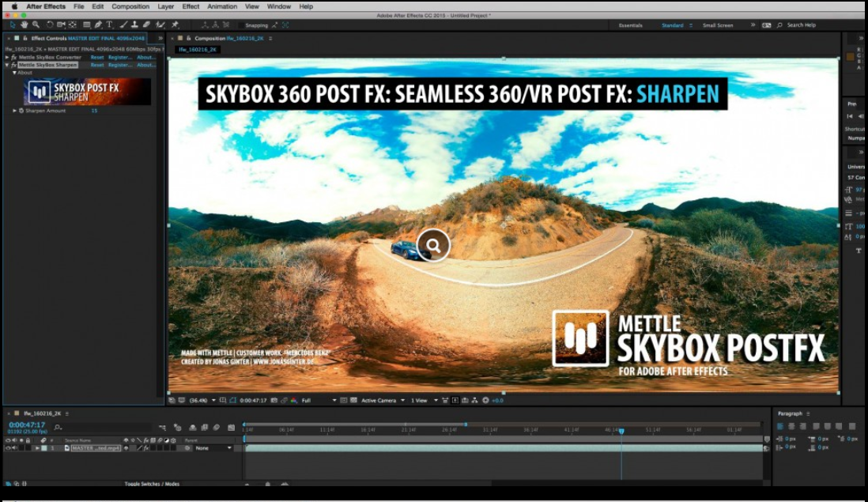Select the Rectangle shape tool
868x502 pixels.
click(87, 25)
